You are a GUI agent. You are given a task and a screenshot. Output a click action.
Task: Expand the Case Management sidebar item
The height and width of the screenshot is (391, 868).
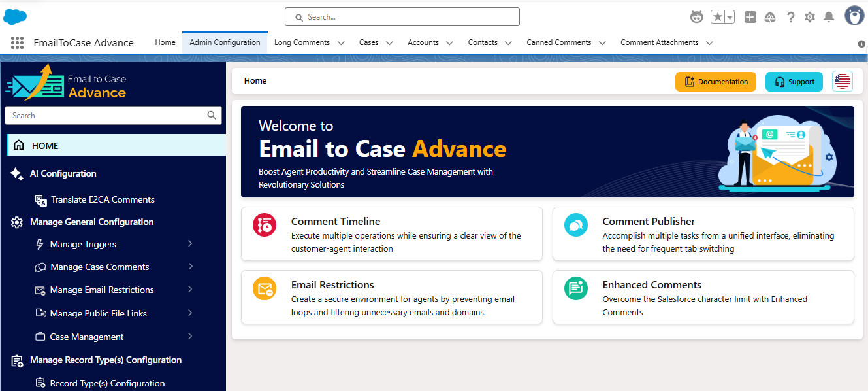tap(190, 337)
